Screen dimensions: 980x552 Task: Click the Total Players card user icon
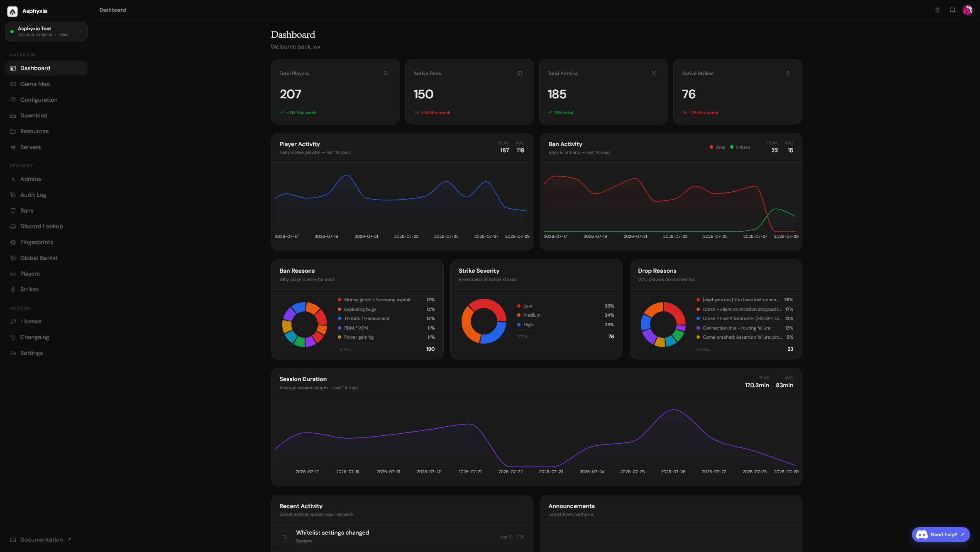385,73
